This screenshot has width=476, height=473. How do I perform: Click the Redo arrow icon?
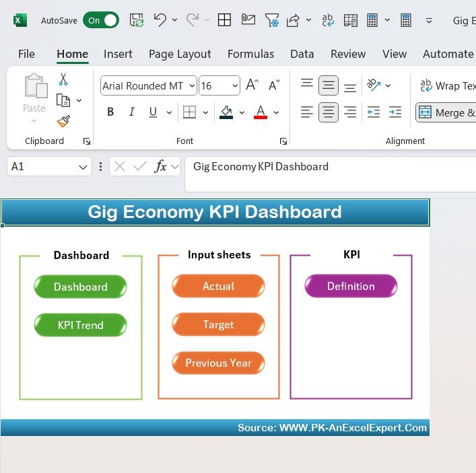[193, 20]
